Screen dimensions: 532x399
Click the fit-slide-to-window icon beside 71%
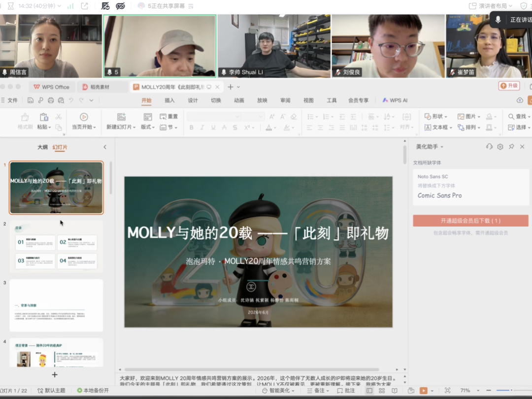point(447,391)
